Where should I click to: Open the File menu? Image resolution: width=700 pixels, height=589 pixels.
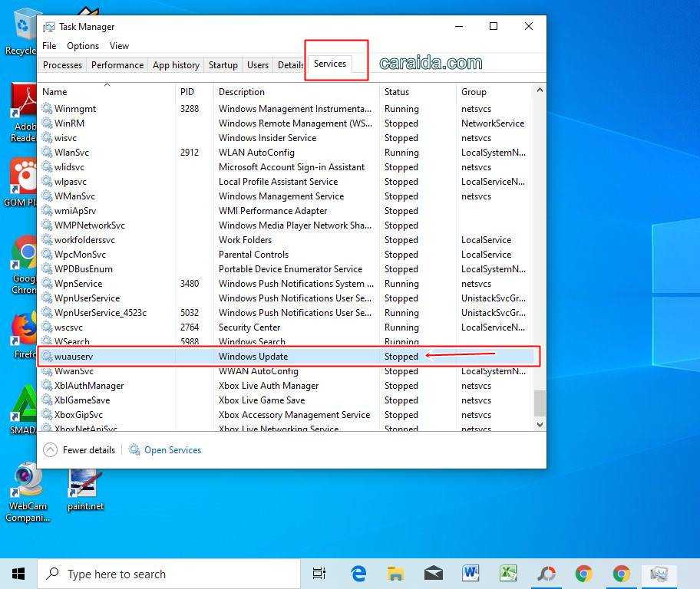49,46
